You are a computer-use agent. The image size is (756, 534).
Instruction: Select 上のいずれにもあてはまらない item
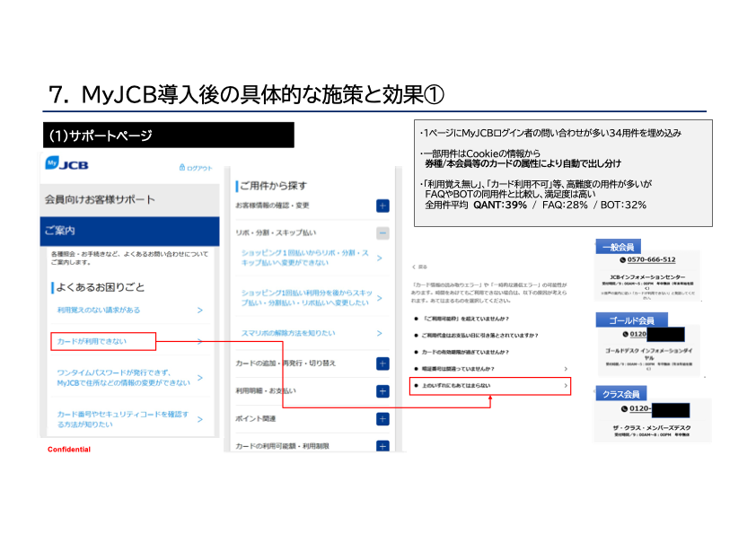point(490,386)
